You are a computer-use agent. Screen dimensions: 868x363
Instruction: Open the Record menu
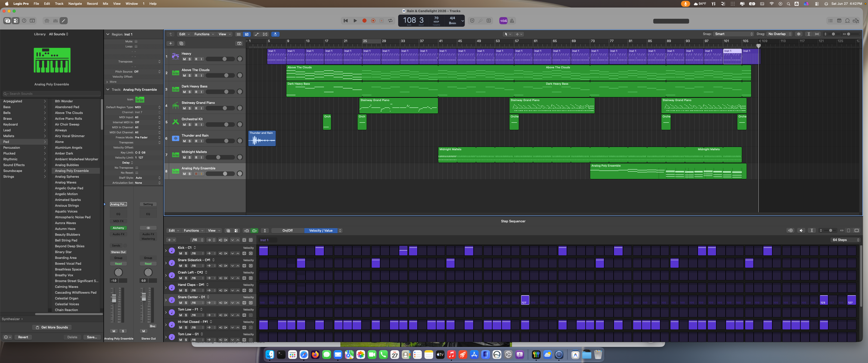(x=92, y=4)
